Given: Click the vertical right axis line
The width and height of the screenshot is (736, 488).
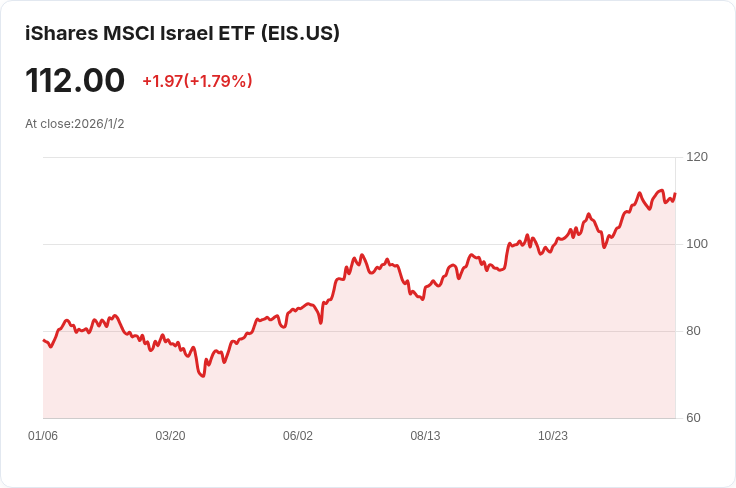Looking at the screenshot, I should tap(676, 300).
